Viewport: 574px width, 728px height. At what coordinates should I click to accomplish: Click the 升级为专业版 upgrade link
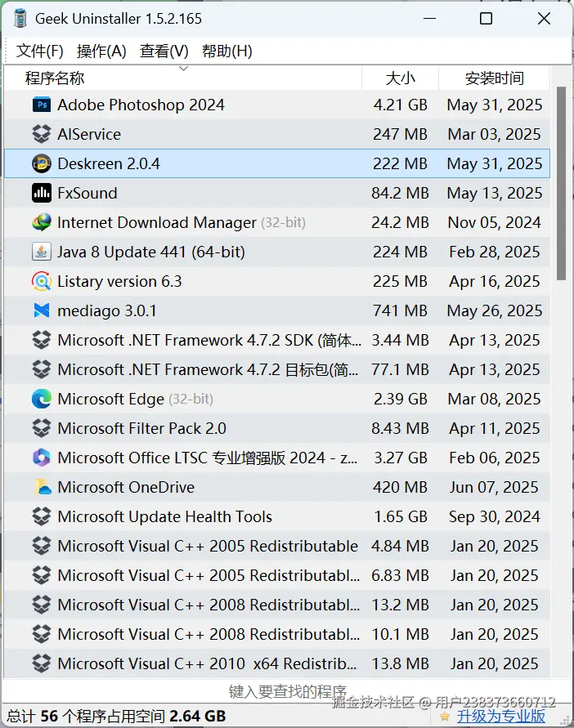(501, 717)
